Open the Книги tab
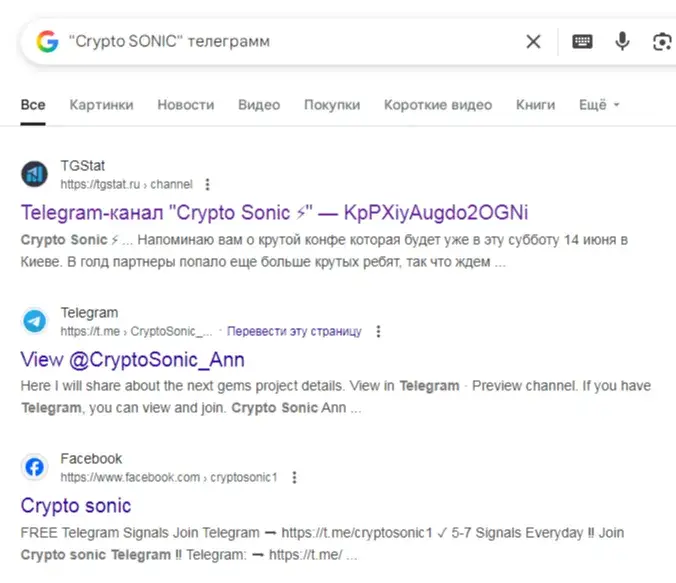The height and width of the screenshot is (583, 676). [535, 105]
